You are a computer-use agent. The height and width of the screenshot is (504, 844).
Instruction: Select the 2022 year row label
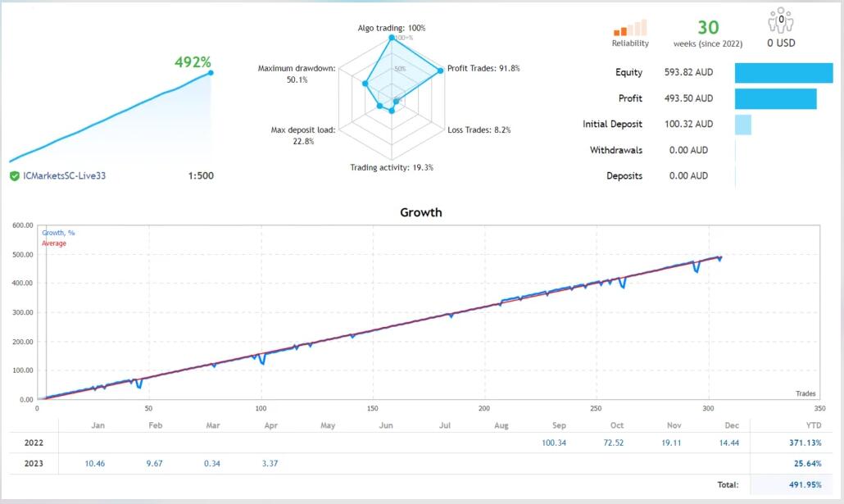tap(33, 443)
